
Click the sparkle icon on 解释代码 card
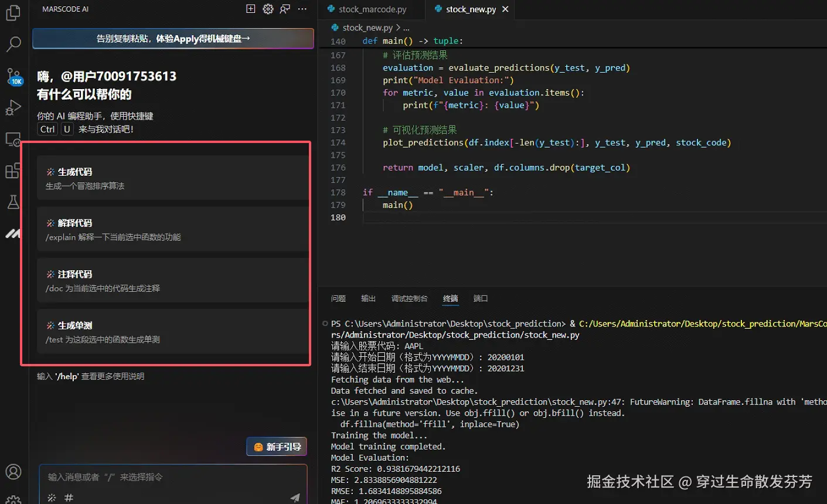(x=50, y=223)
